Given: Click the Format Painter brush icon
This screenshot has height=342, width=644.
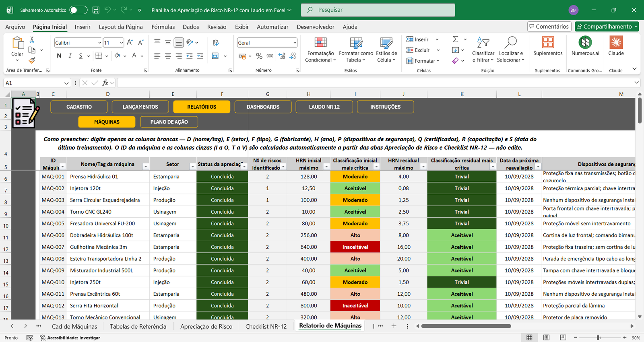Looking at the screenshot, I should (32, 60).
